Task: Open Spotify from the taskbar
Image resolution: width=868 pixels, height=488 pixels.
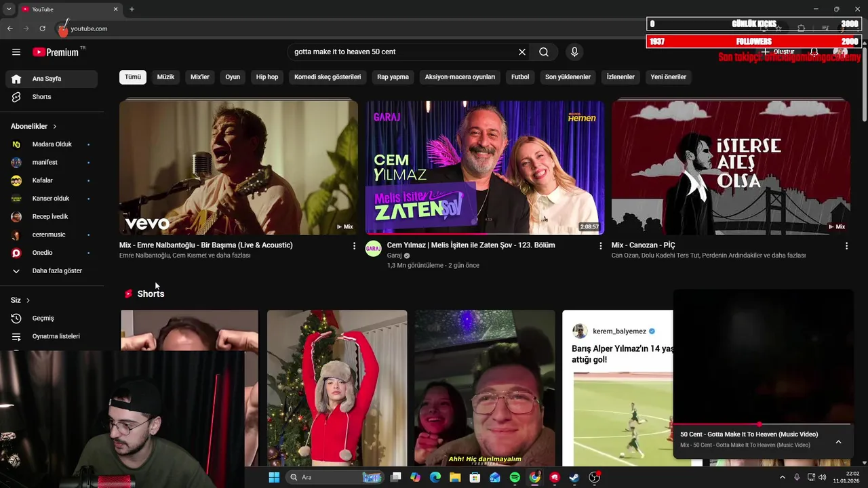Action: click(x=515, y=477)
